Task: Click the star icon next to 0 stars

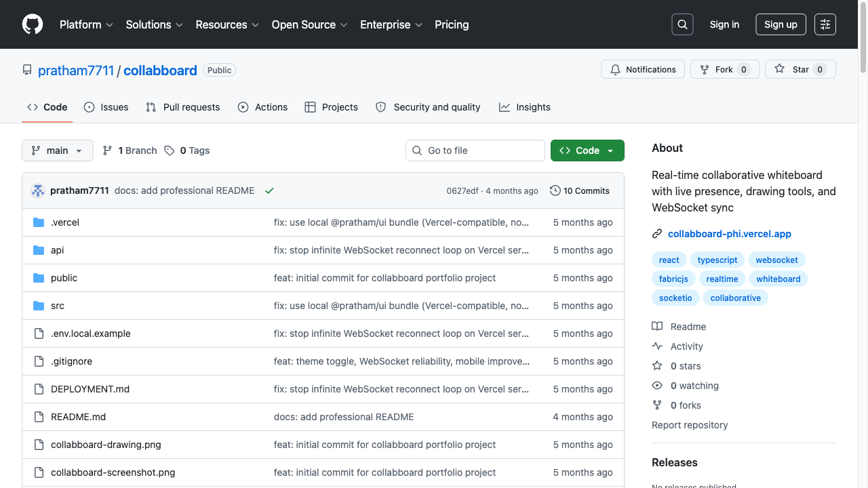Action: click(x=657, y=366)
